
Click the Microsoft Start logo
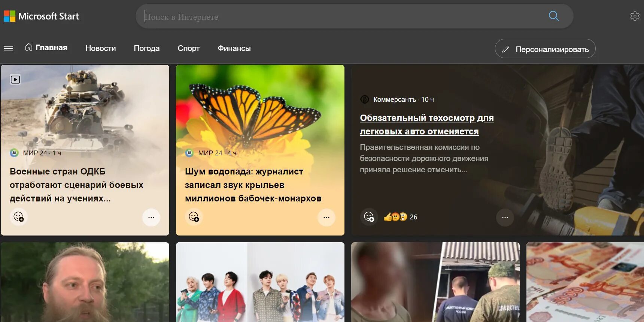pyautogui.click(x=42, y=16)
